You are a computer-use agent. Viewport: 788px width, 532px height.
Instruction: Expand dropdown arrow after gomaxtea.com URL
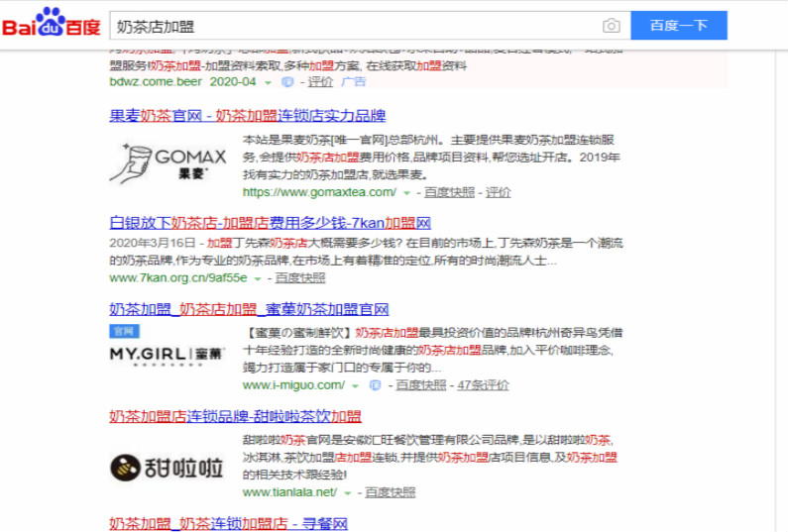[406, 193]
